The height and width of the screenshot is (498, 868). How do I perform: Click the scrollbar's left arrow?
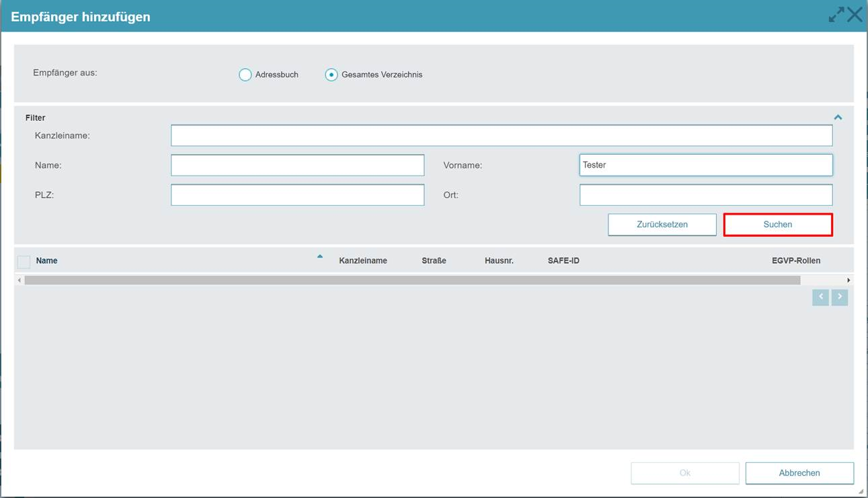coord(19,280)
